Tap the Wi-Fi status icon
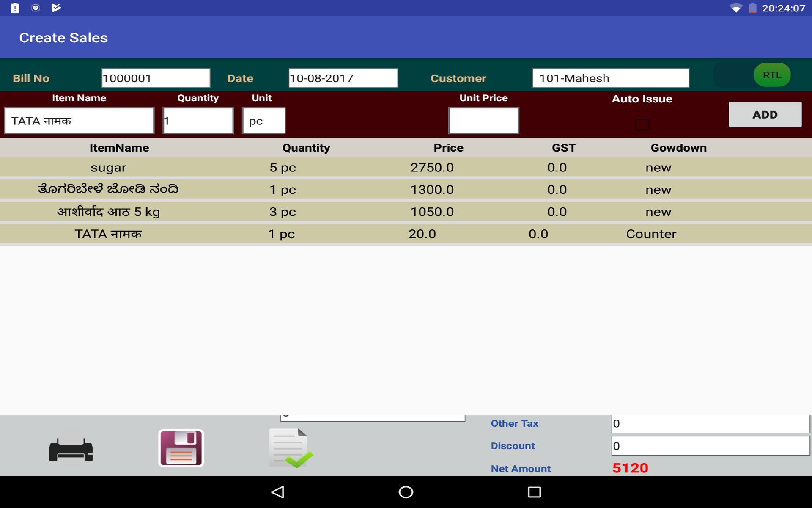Screen dimensions: 812x508 click(736, 8)
